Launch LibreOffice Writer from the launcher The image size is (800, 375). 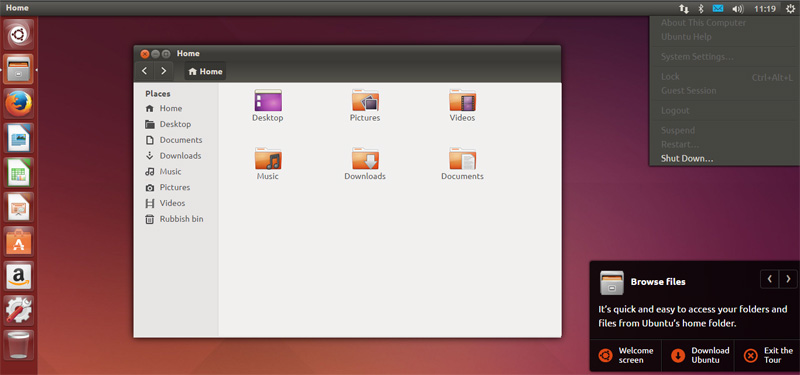[x=19, y=138]
